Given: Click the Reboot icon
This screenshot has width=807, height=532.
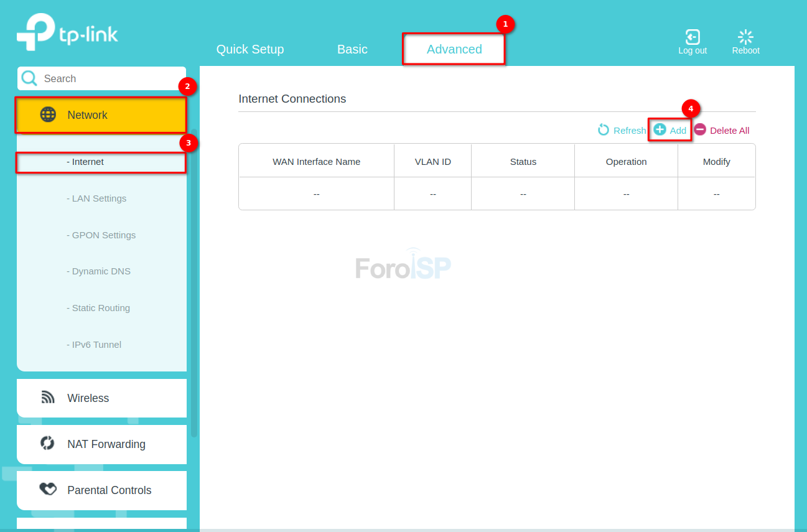Looking at the screenshot, I should tap(745, 37).
